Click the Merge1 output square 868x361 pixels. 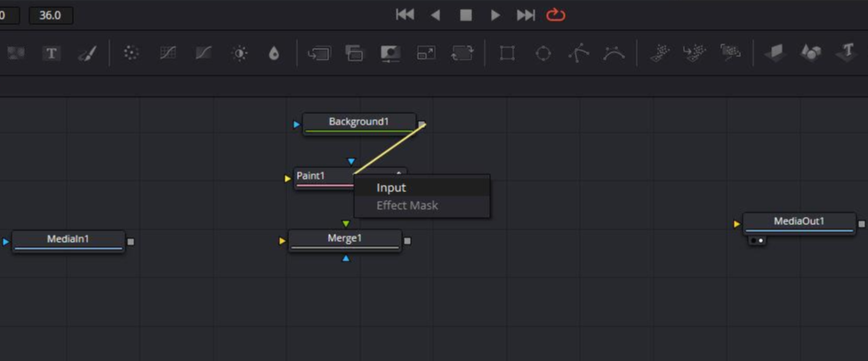(x=407, y=241)
